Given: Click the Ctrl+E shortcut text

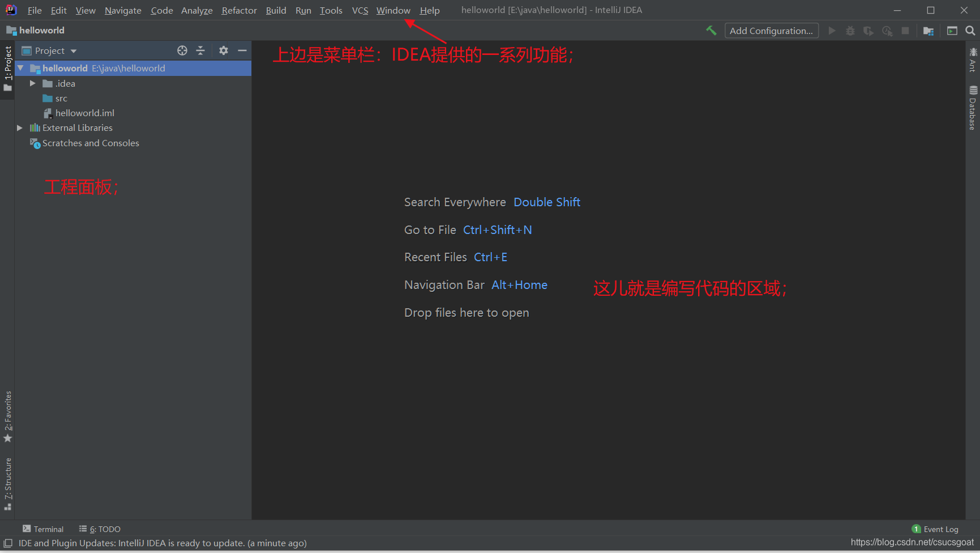Looking at the screenshot, I should pos(490,257).
